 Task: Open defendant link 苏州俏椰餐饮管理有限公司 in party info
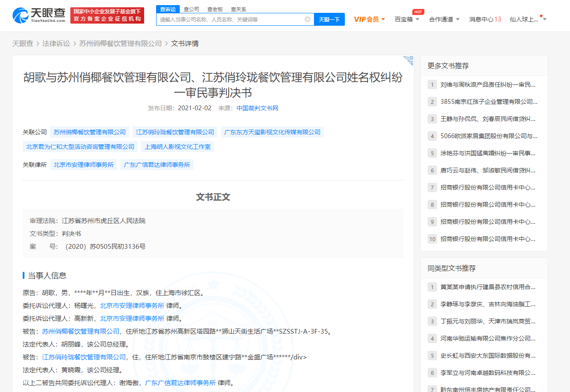pos(81,332)
